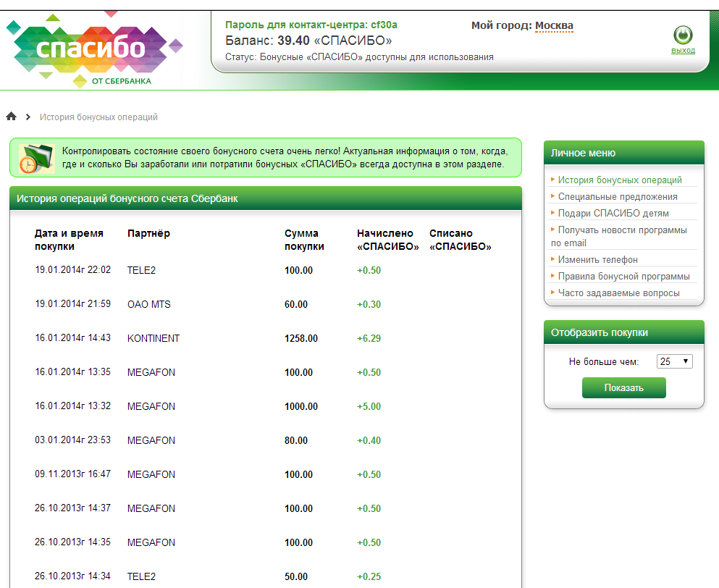Click the 'Сумма покупки' column header
This screenshot has width=719, height=588.
click(304, 240)
